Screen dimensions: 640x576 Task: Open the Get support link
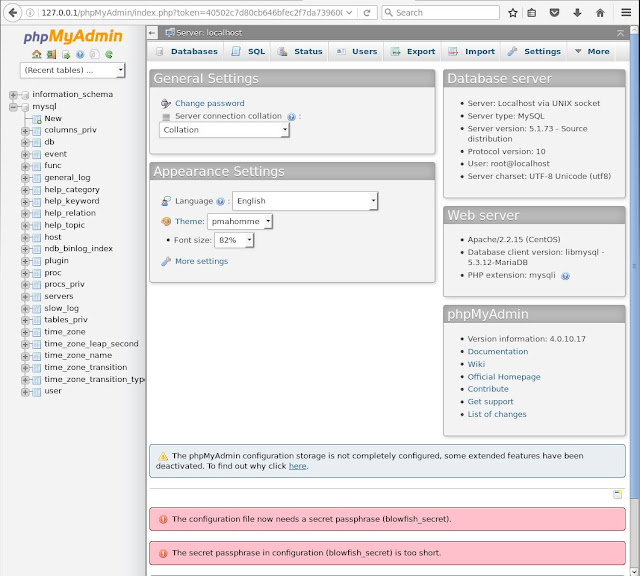point(490,402)
